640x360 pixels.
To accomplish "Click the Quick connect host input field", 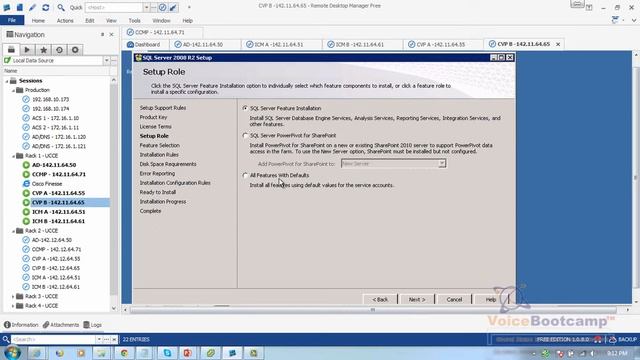I will click(114, 7).
